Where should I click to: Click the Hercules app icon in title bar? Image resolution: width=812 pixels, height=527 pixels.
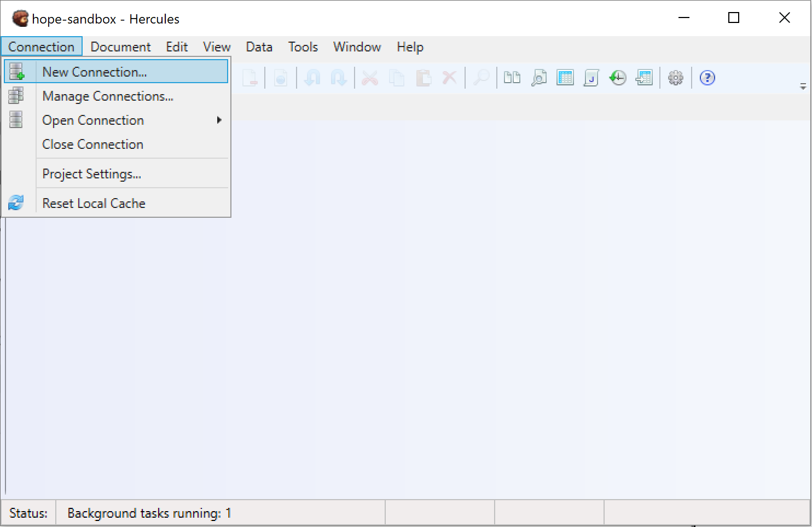point(20,19)
